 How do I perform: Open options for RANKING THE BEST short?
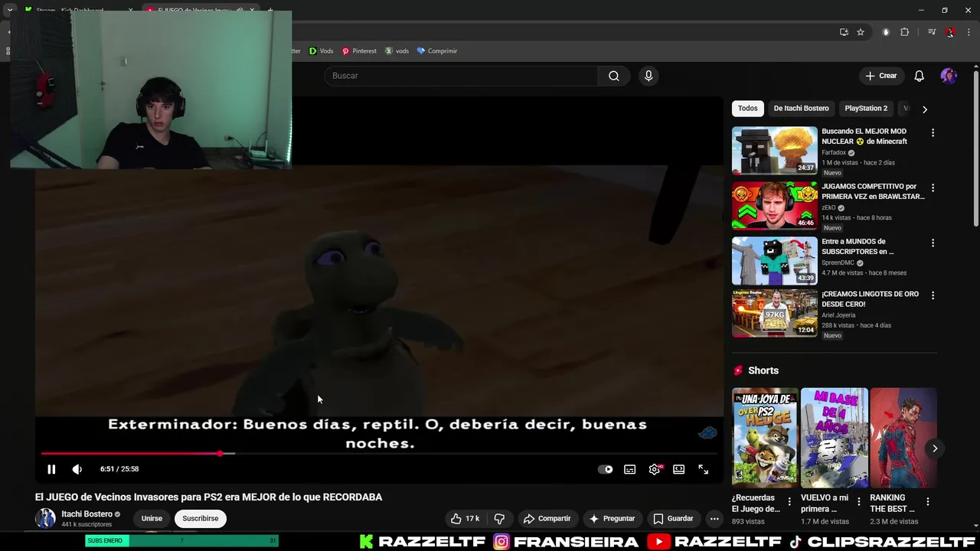pos(928,502)
